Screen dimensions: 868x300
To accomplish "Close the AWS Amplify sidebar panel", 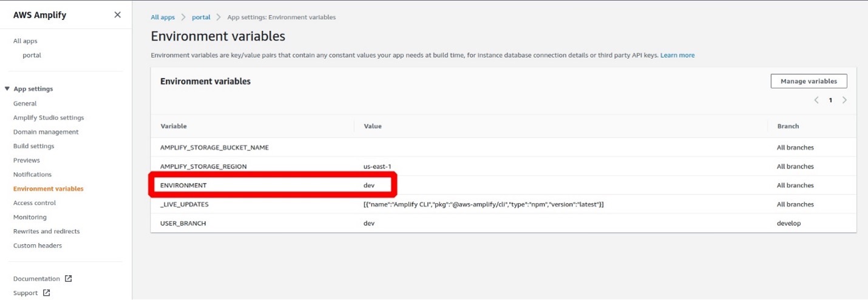I will point(117,15).
